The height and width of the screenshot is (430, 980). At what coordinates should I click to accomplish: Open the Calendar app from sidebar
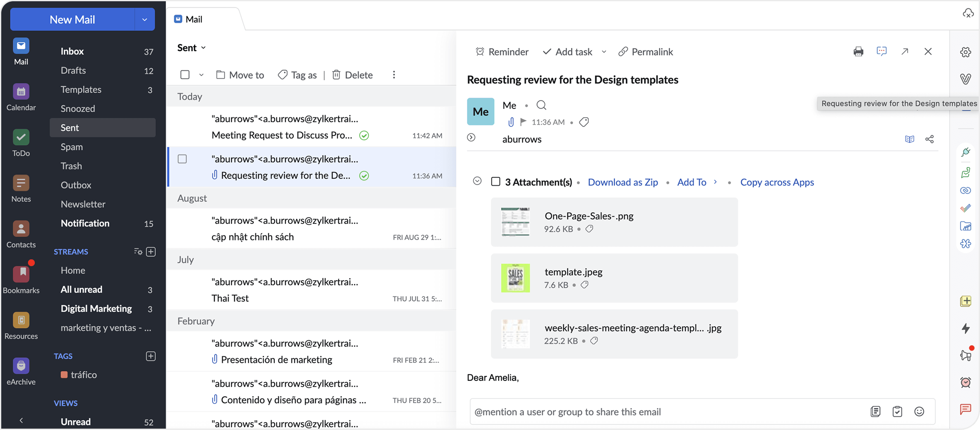pos(21,92)
